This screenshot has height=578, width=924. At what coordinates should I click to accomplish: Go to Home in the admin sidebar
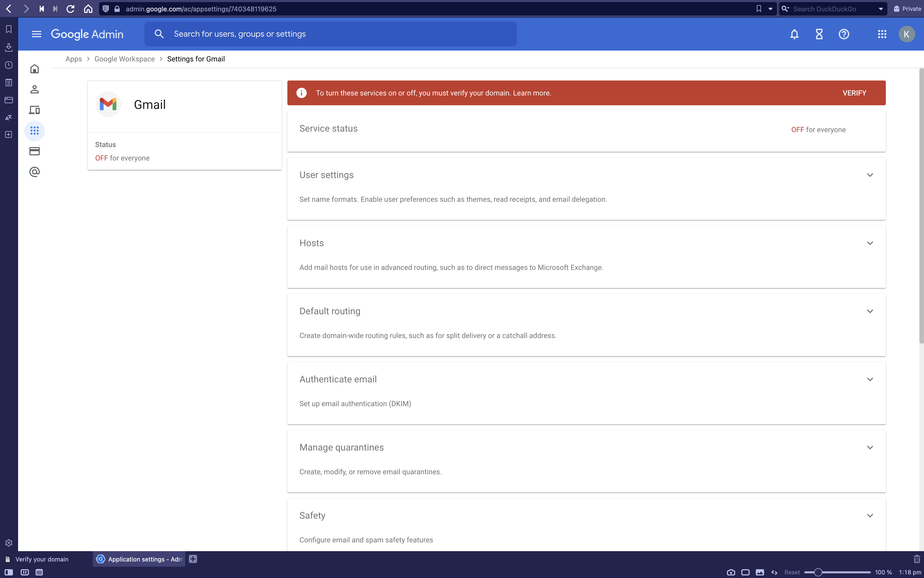34,69
